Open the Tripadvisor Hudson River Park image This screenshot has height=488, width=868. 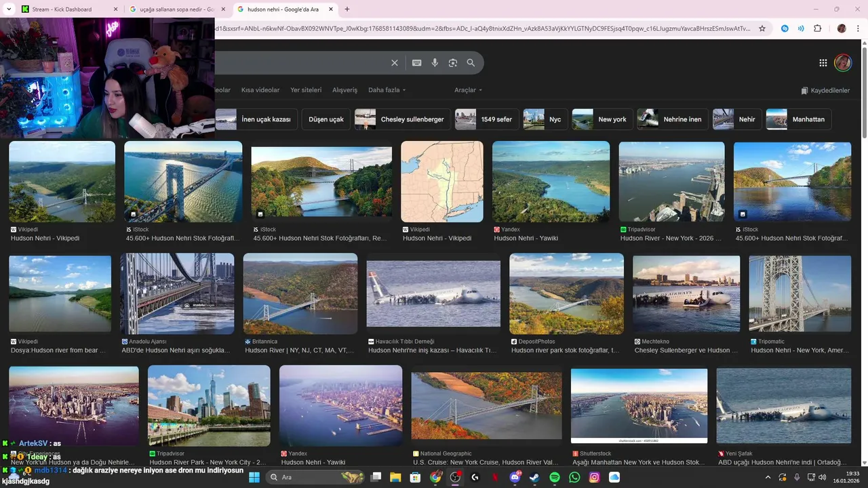[x=209, y=405]
